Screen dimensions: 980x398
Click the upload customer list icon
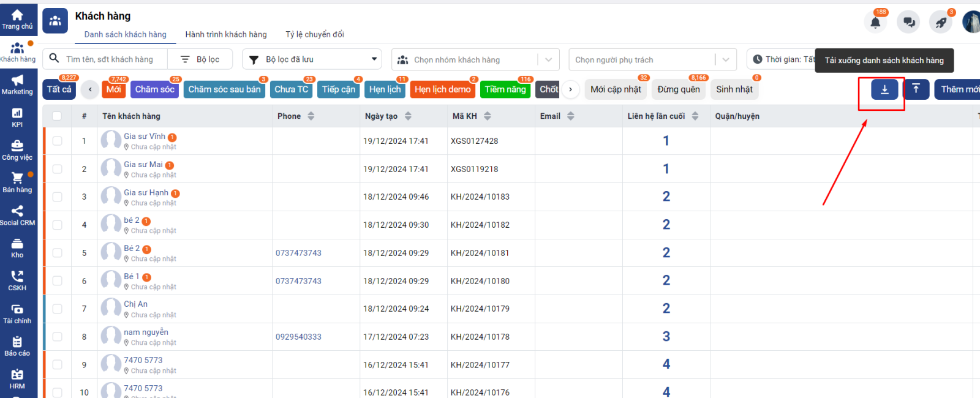916,89
